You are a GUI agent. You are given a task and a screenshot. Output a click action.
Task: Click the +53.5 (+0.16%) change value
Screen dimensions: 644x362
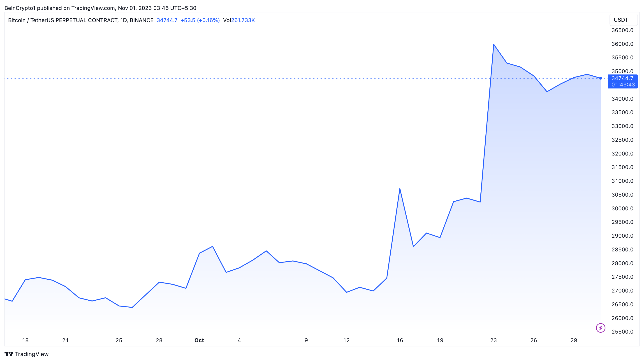coord(200,20)
